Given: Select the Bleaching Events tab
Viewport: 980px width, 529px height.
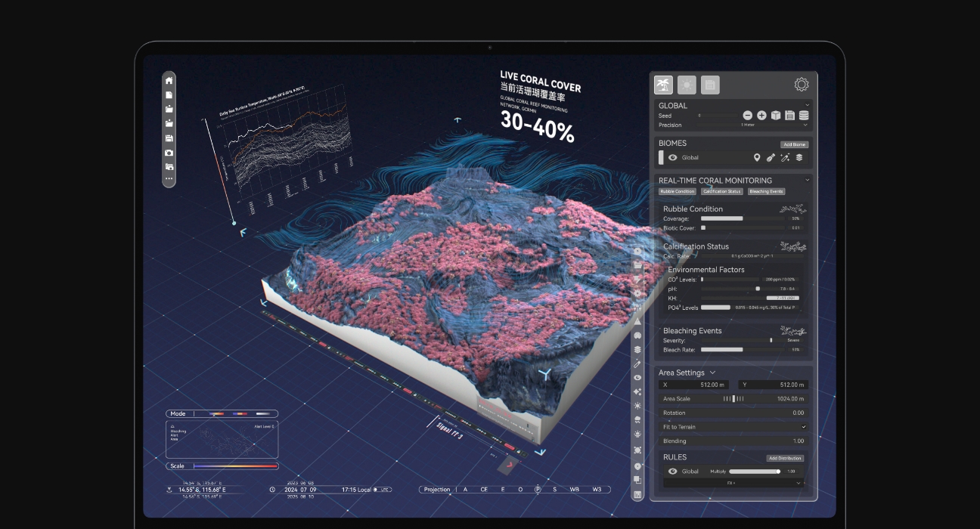Looking at the screenshot, I should [x=766, y=192].
